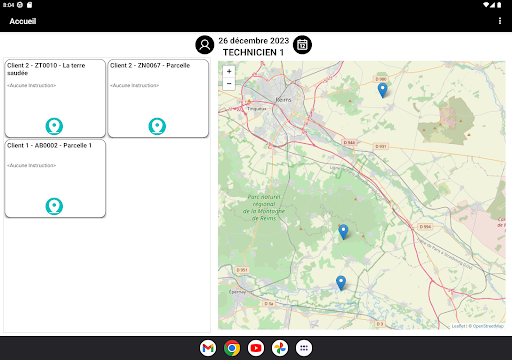Locate parcel AB0002 Parcelle 1
Screen dimensions: 512x360
(54, 206)
